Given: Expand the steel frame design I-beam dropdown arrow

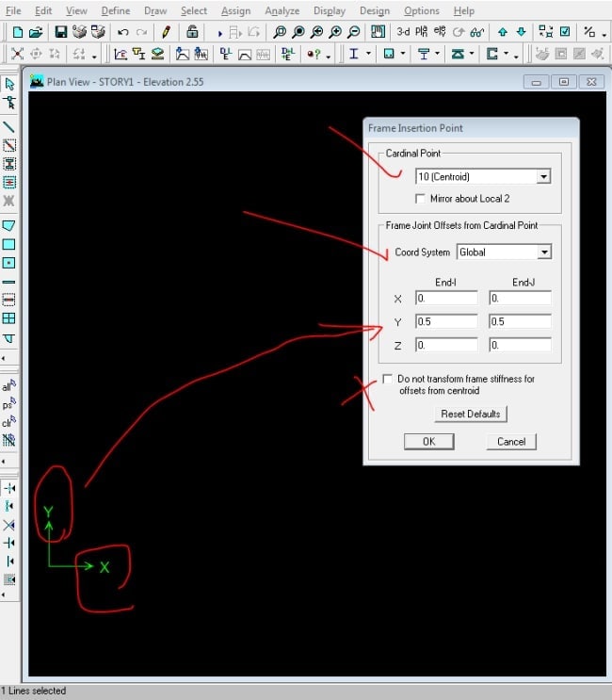Looking at the screenshot, I should point(368,54).
